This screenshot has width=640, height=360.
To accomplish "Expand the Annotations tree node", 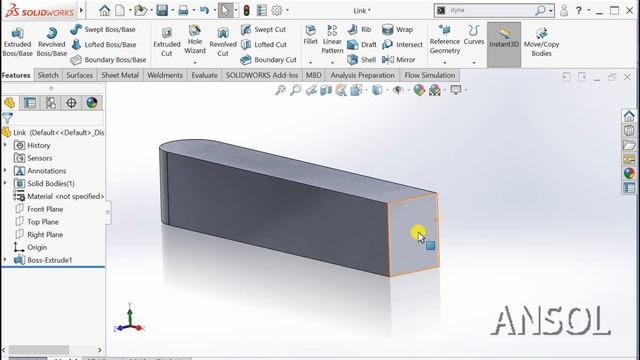I will 5,170.
